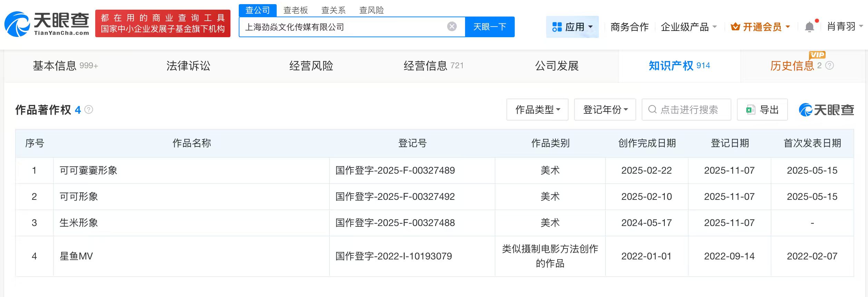Open the notification bell

[x=809, y=27]
